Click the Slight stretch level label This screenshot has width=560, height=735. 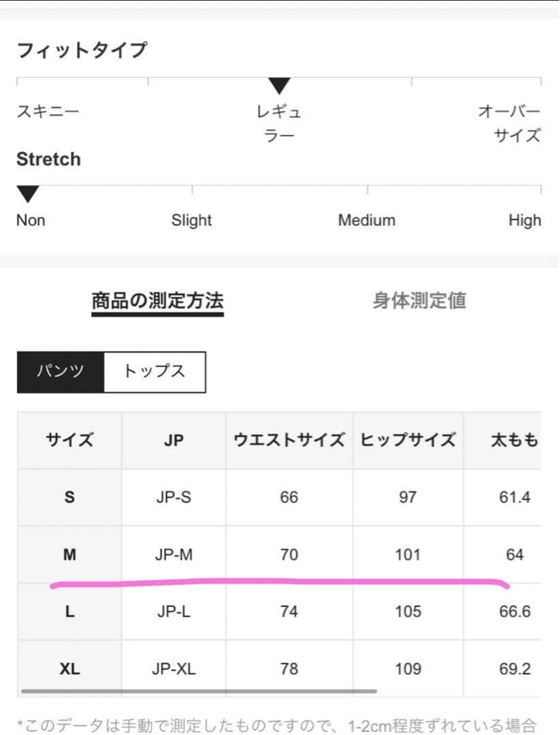[191, 220]
